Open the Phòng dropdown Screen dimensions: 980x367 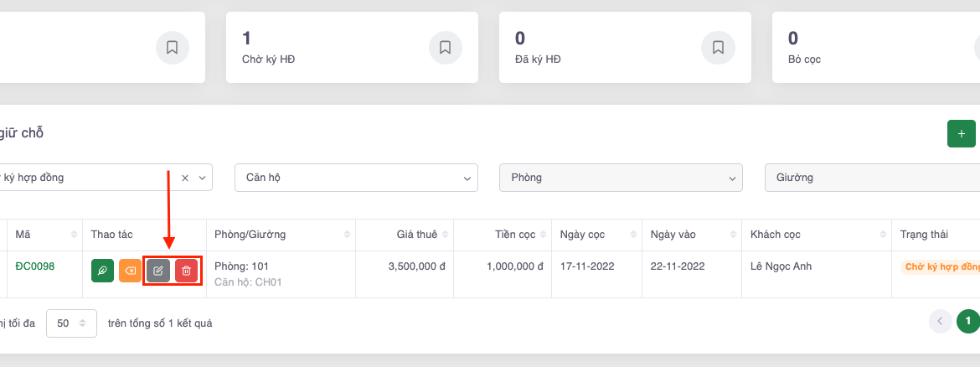pos(620,178)
